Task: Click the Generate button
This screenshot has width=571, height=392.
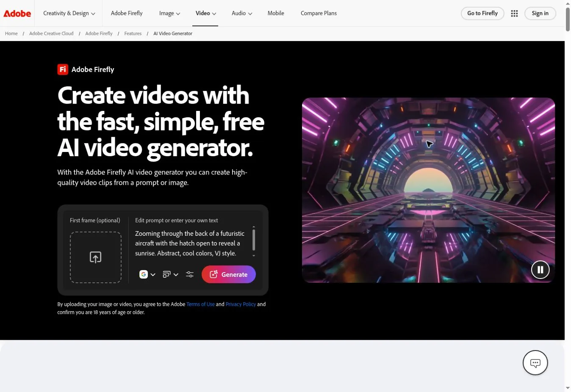Action: point(229,274)
